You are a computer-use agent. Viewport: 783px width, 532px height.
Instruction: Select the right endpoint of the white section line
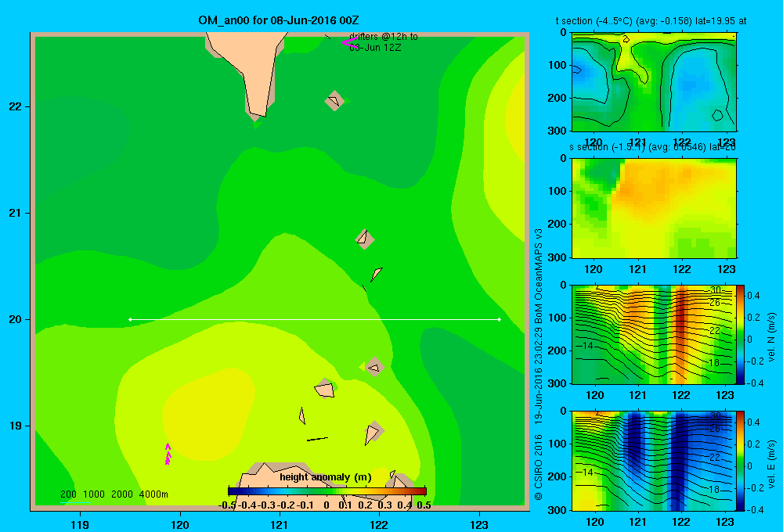point(500,319)
